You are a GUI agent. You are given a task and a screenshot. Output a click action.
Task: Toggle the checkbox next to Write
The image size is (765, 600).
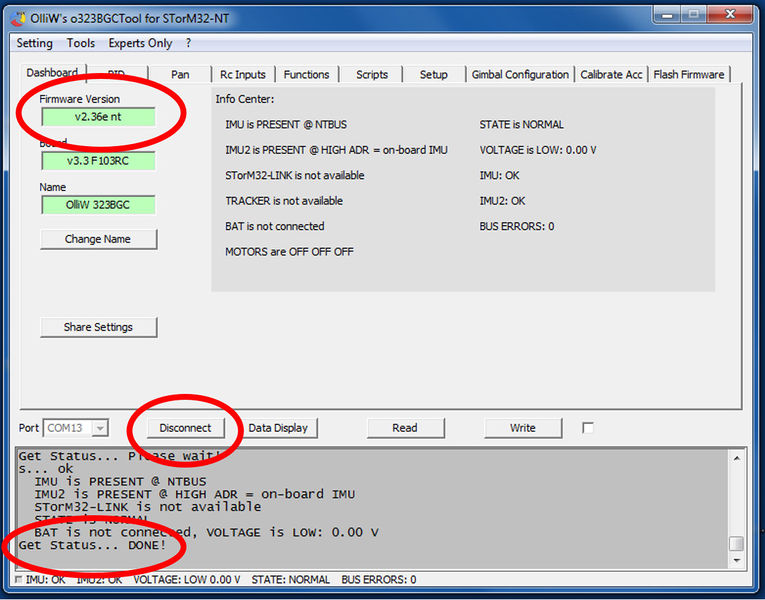coord(588,428)
